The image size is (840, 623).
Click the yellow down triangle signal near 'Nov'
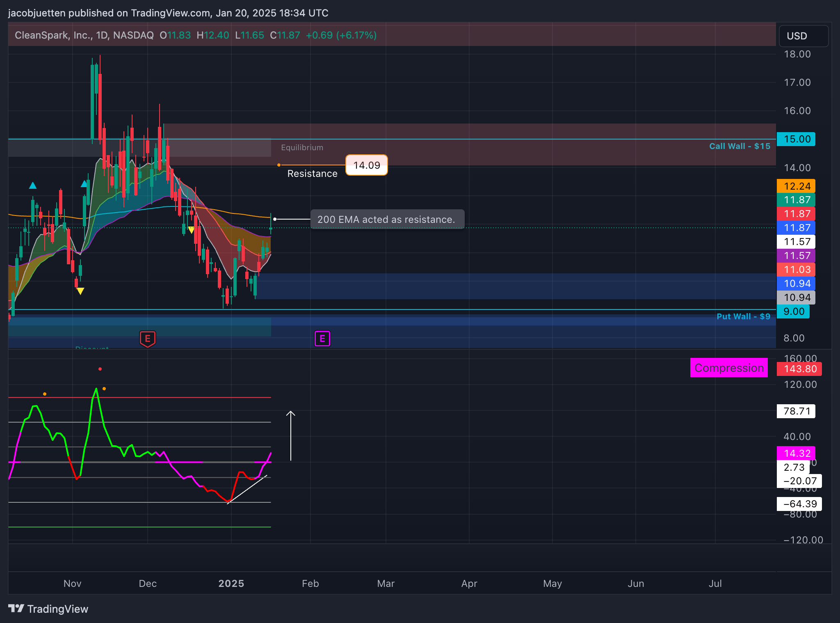[x=80, y=291]
